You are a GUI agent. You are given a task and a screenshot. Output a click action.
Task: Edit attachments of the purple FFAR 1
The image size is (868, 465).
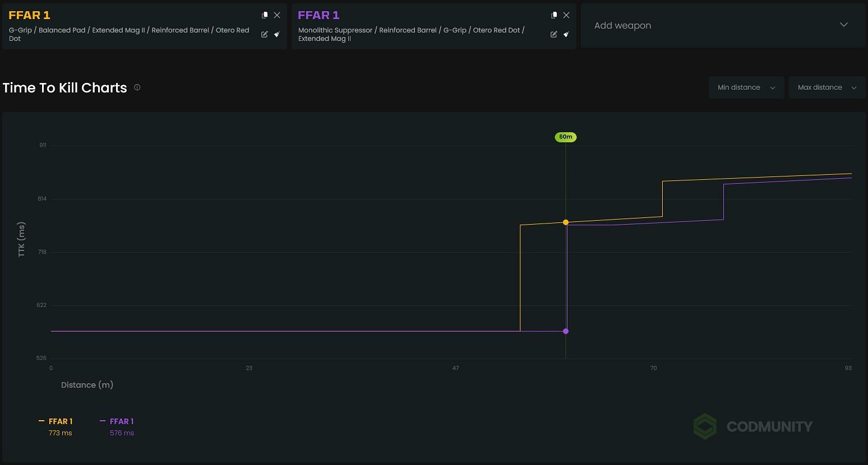click(x=554, y=34)
